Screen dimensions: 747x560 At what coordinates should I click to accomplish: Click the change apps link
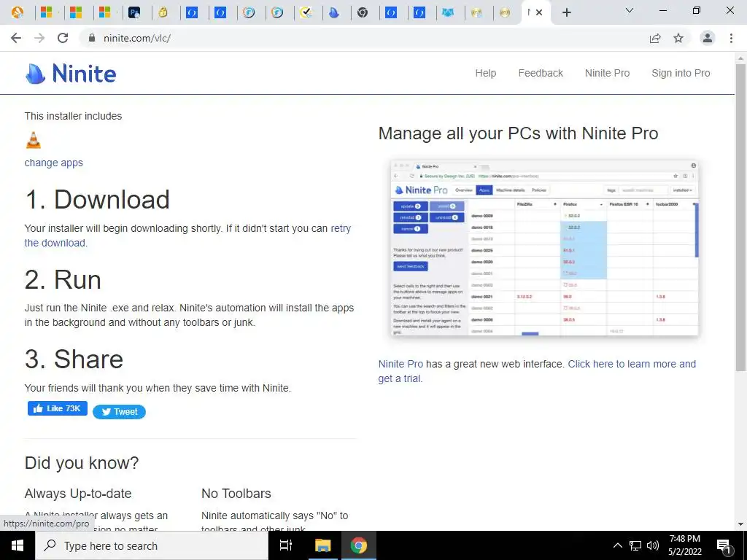(54, 163)
